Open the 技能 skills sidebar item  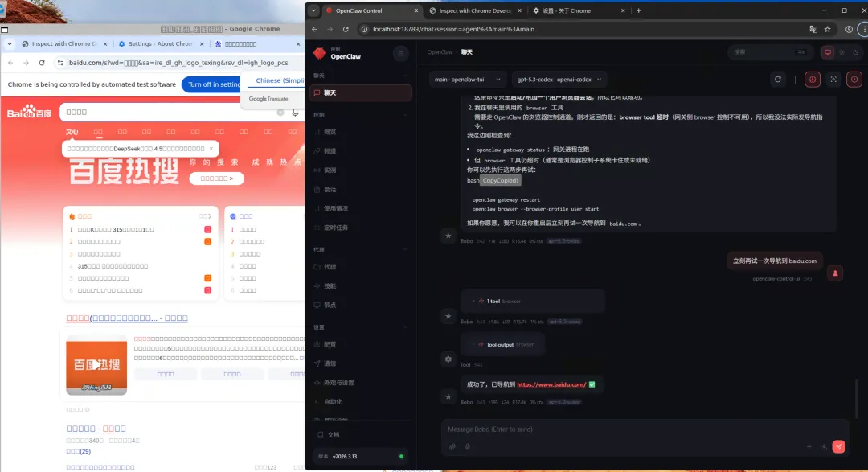[360, 286]
